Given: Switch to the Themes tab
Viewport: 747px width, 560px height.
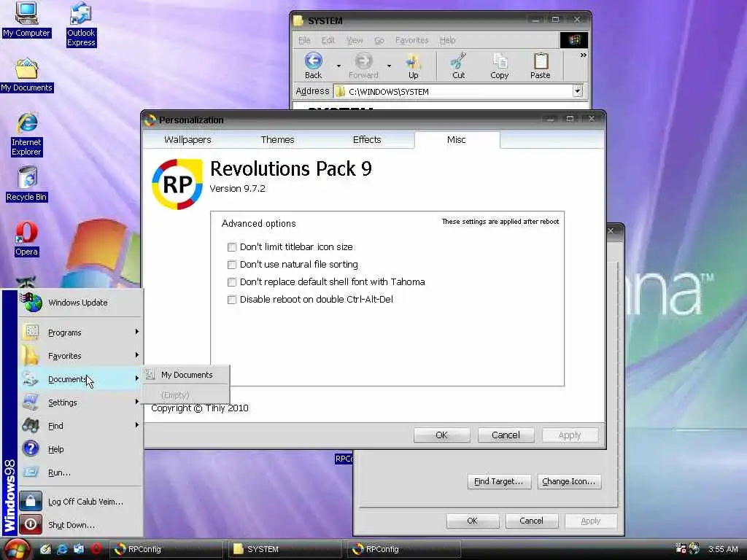Looking at the screenshot, I should point(277,139).
